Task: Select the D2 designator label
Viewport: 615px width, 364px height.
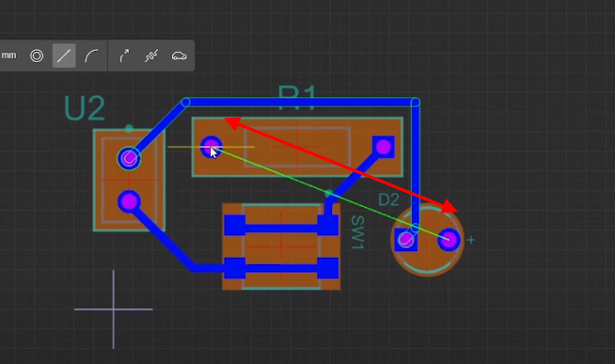Action: tap(388, 200)
